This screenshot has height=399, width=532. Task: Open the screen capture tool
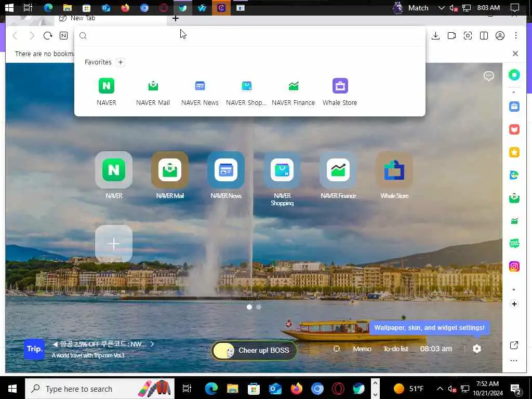pos(468,36)
